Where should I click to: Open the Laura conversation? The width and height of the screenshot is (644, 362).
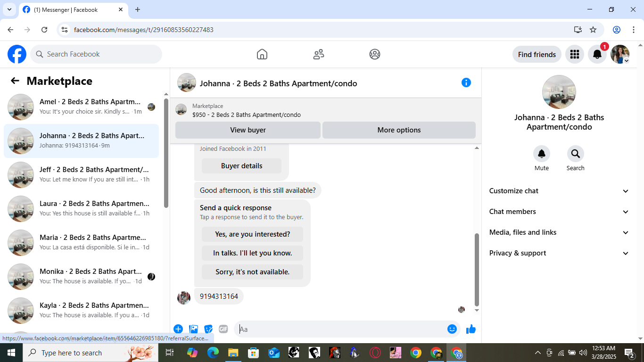click(81, 209)
